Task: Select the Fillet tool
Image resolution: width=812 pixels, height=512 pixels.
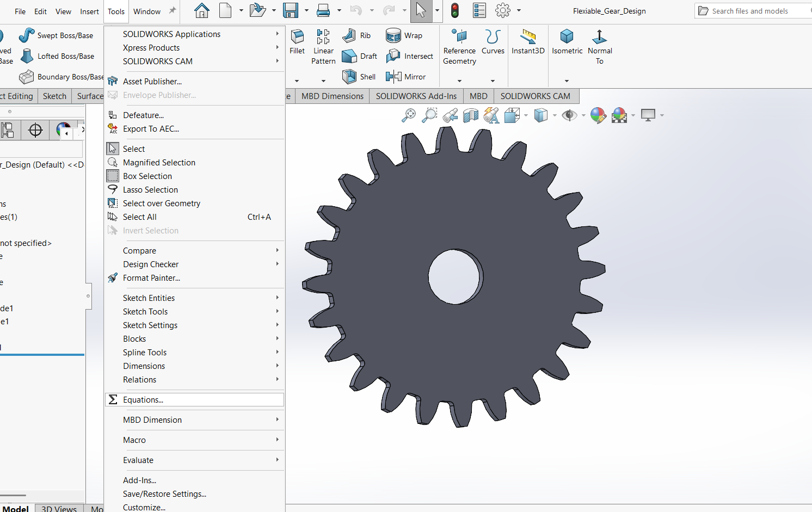Action: coord(297,42)
